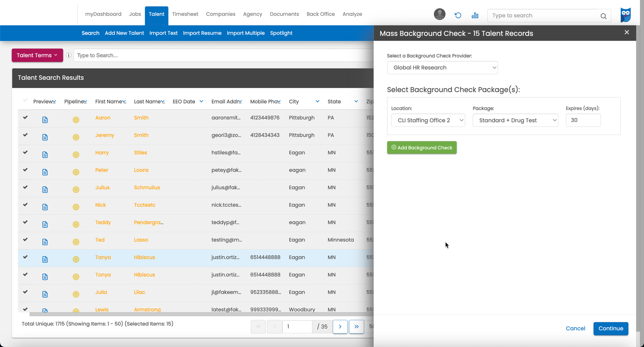Open talent record link Aaron
644x347 pixels.
[x=103, y=118]
